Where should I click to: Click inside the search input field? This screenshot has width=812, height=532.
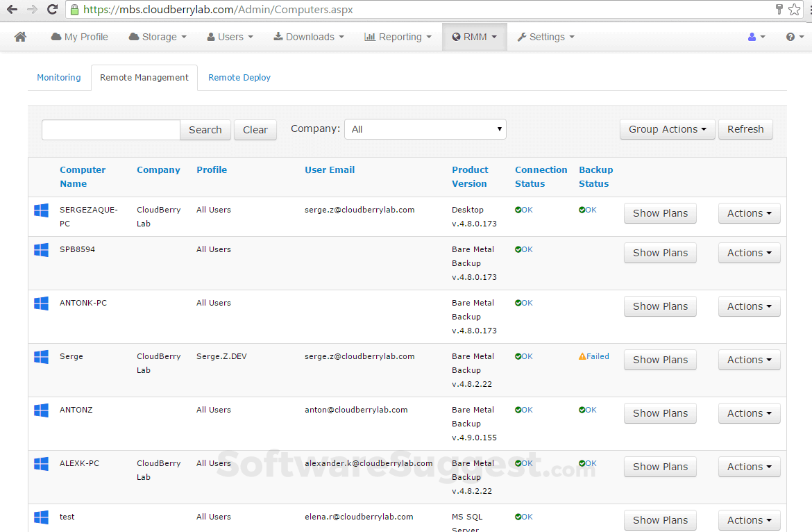pos(110,129)
